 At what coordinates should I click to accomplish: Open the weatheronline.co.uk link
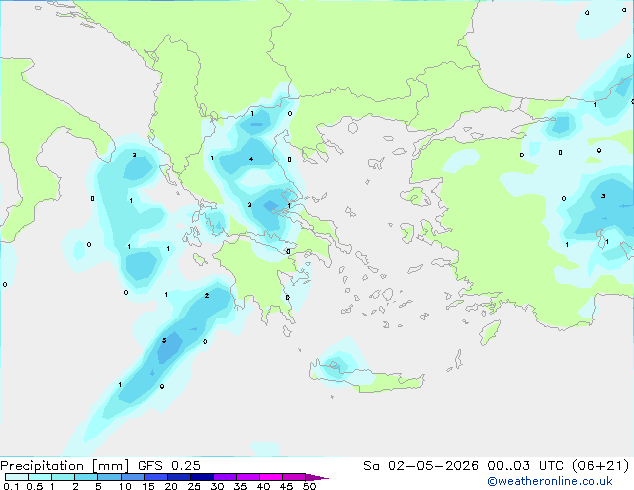[550, 481]
